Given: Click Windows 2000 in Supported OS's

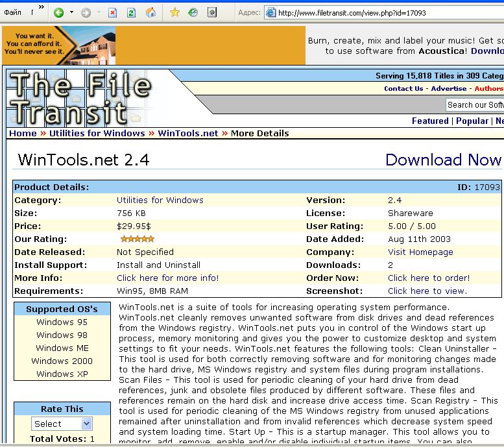Looking at the screenshot, I should coord(62,361).
